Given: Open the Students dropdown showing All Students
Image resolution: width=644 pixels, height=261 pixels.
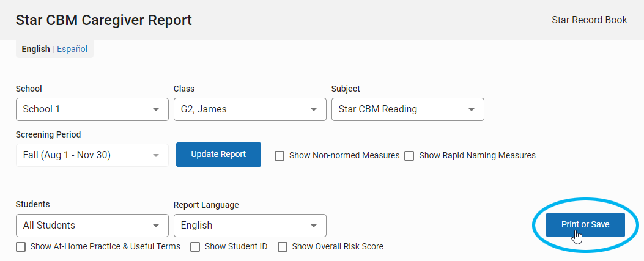Looking at the screenshot, I should (x=92, y=226).
